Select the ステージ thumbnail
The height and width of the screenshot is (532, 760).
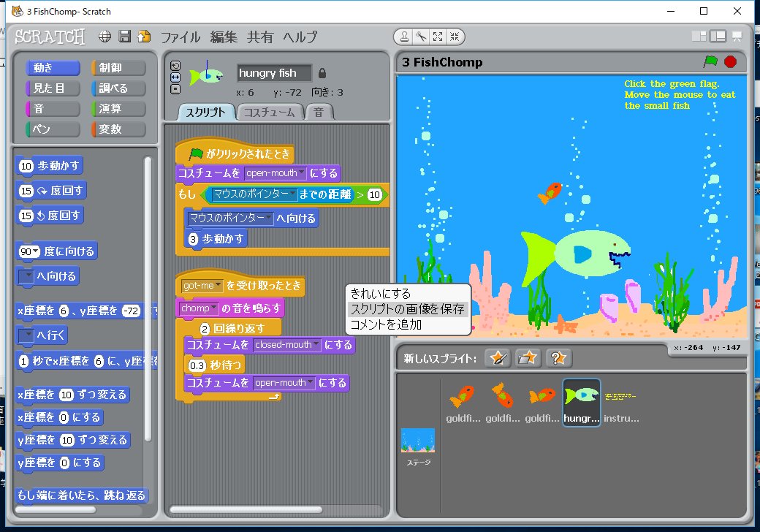[418, 446]
